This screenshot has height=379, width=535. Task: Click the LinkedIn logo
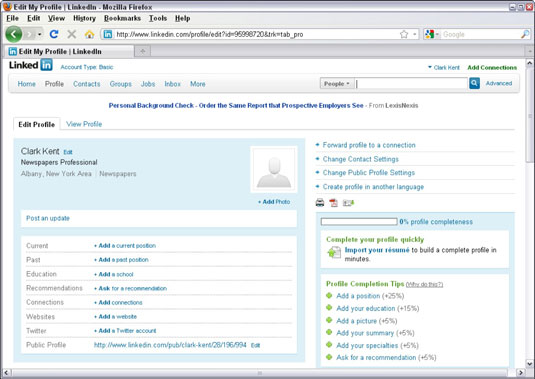(31, 65)
